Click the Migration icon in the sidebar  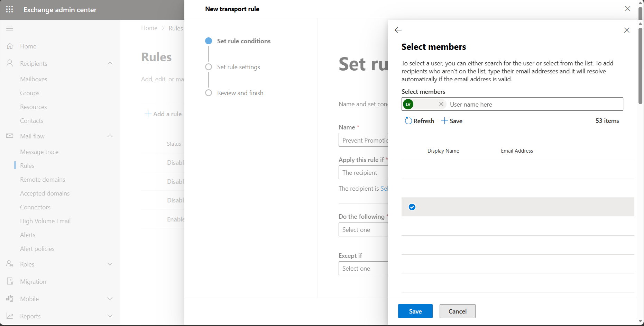10,281
